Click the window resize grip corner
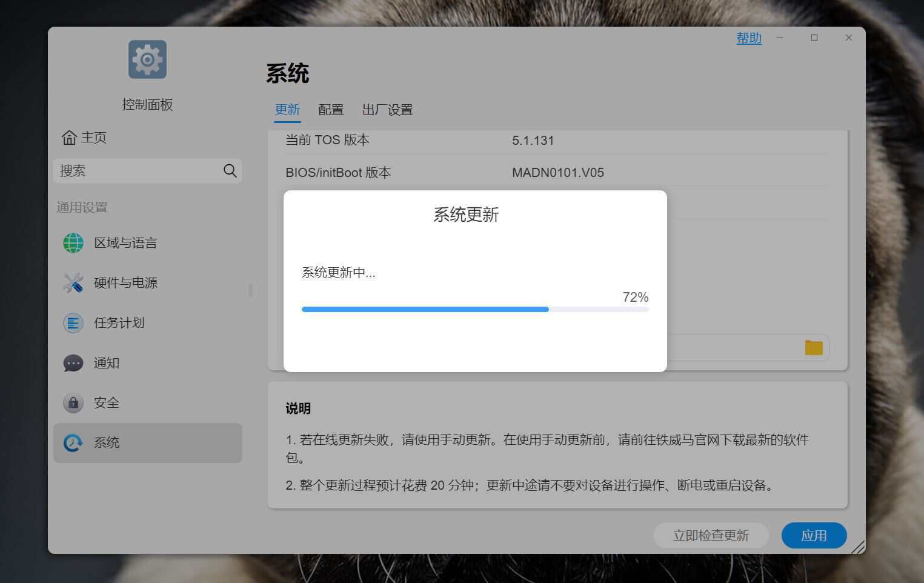Image resolution: width=924 pixels, height=583 pixels. tap(858, 547)
